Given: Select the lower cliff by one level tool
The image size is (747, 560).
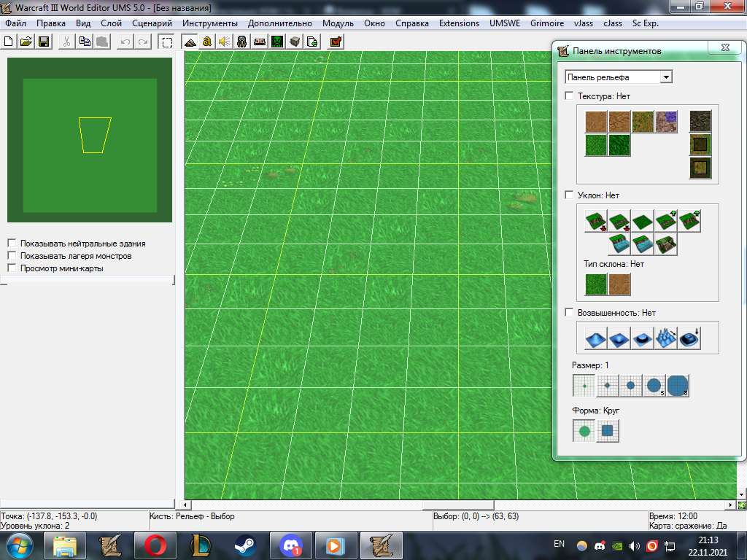Looking at the screenshot, I should 619,221.
